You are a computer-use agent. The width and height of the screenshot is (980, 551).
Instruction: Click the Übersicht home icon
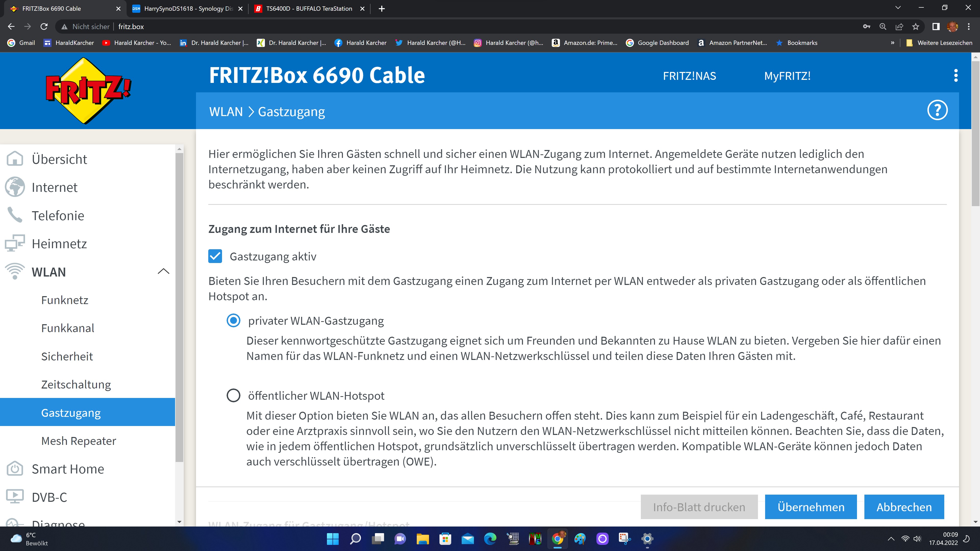click(15, 159)
